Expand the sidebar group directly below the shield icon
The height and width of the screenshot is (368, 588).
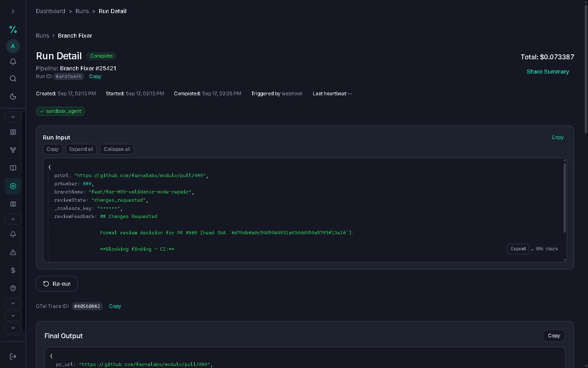point(13,303)
